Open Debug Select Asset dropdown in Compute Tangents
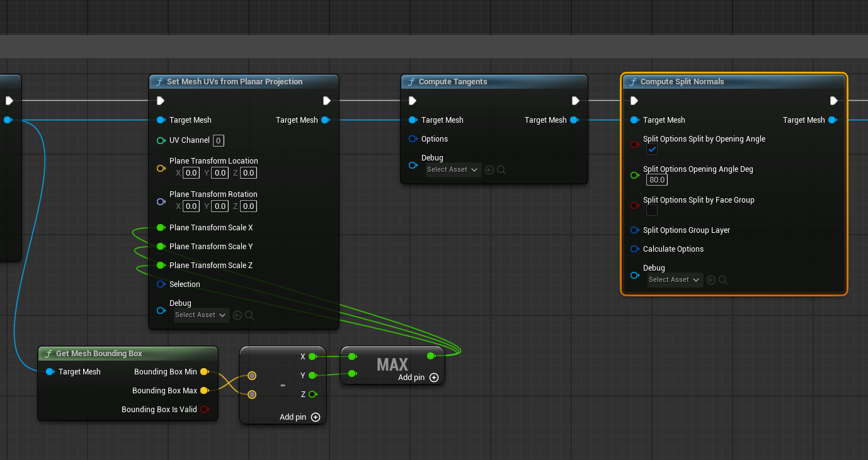This screenshot has width=868, height=460. (453, 170)
